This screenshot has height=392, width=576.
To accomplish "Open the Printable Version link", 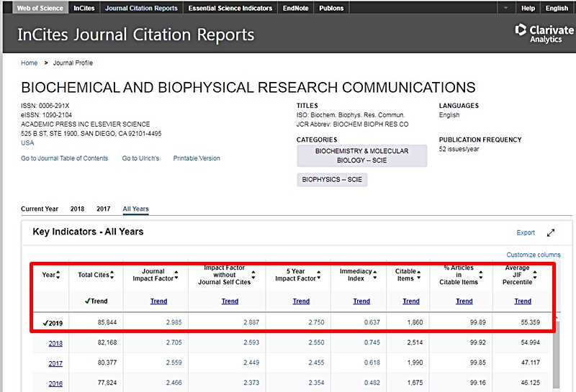I will (x=197, y=158).
